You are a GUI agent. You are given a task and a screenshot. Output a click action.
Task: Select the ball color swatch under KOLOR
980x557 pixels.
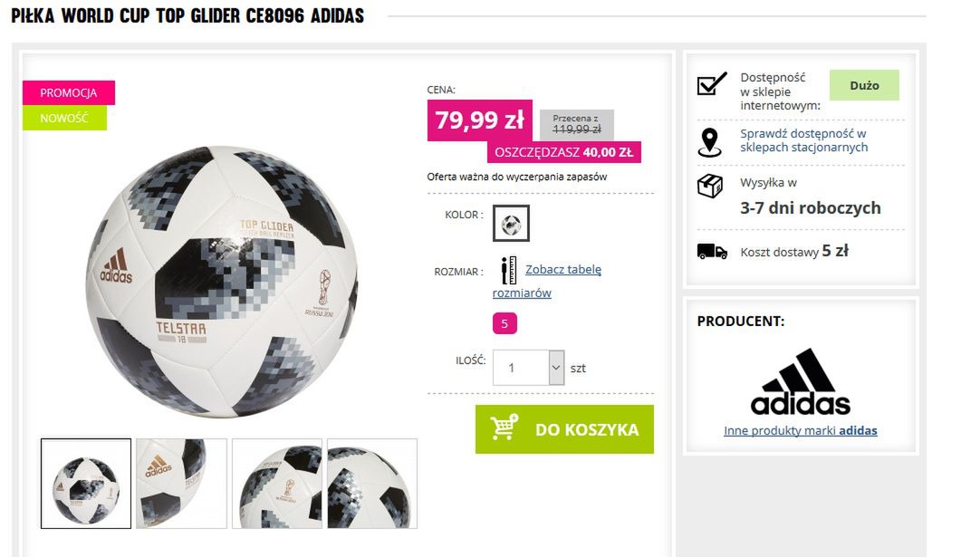point(511,223)
